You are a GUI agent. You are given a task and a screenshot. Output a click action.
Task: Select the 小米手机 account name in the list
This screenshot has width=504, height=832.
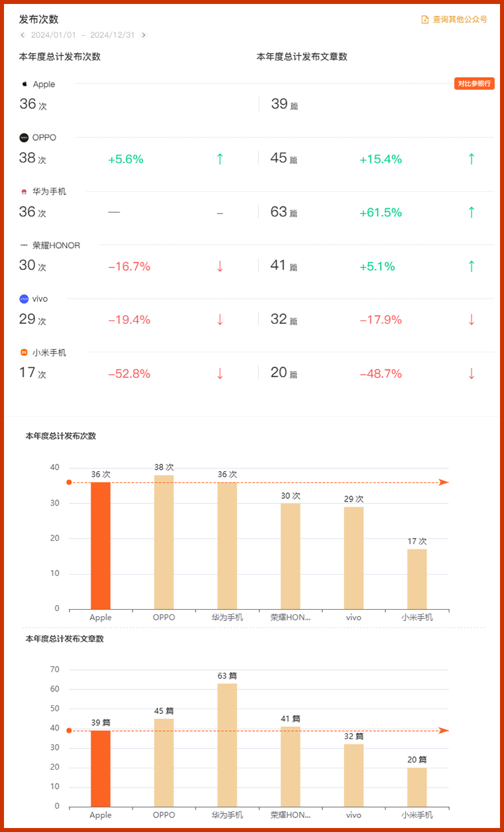(49, 353)
